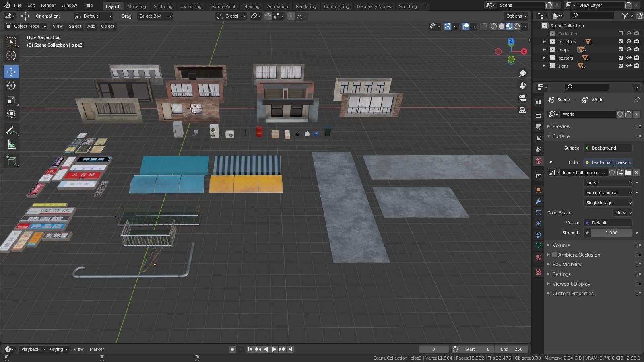Open the File menu
The height and width of the screenshot is (362, 644).
click(x=18, y=5)
